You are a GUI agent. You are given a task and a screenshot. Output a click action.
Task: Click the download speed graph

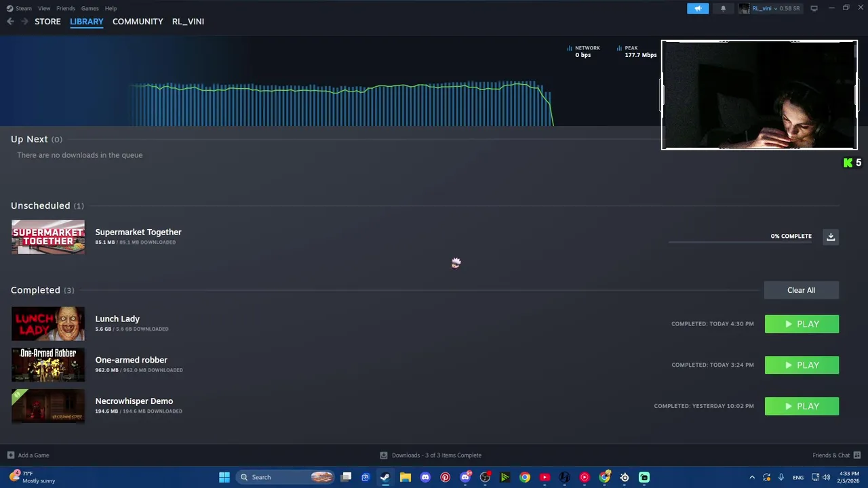pyautogui.click(x=342, y=104)
